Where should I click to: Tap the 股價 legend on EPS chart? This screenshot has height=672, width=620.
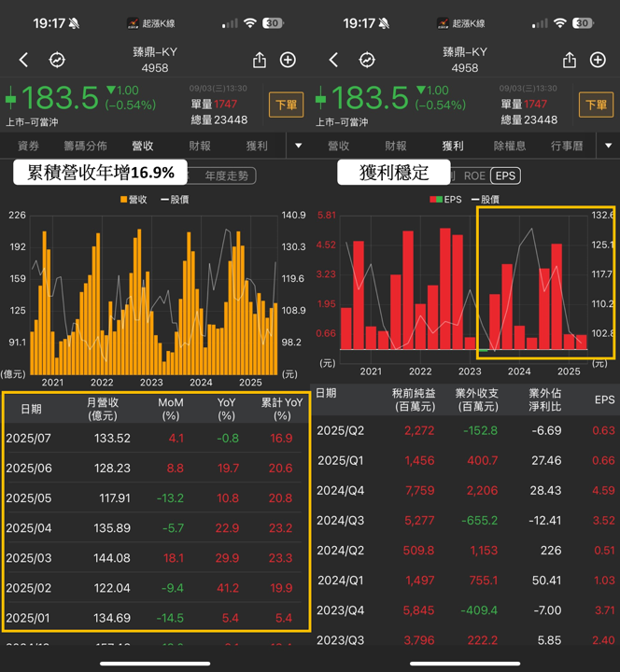click(x=486, y=200)
